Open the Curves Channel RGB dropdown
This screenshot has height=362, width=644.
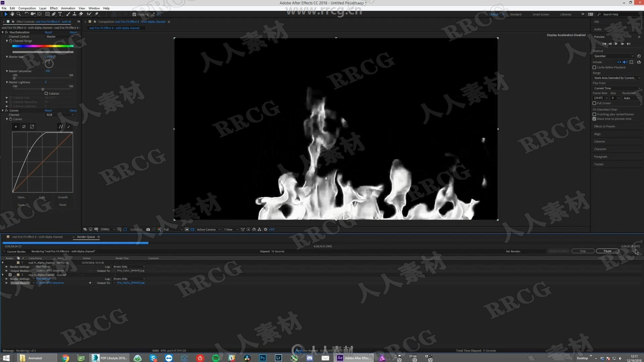click(60, 115)
